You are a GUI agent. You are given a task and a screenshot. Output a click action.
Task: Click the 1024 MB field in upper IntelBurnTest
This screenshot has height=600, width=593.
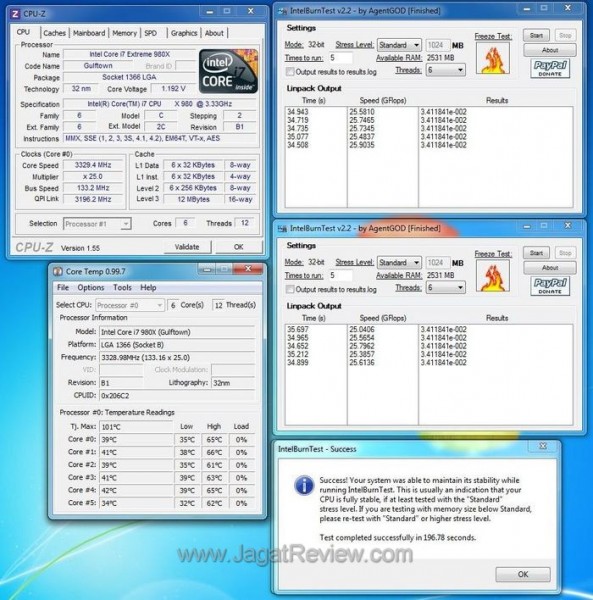[437, 45]
